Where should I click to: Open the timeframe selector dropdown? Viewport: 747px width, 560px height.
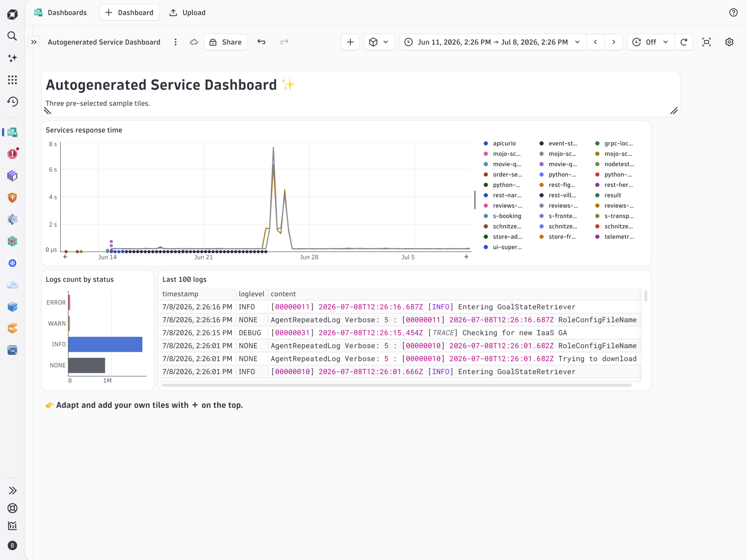click(493, 42)
